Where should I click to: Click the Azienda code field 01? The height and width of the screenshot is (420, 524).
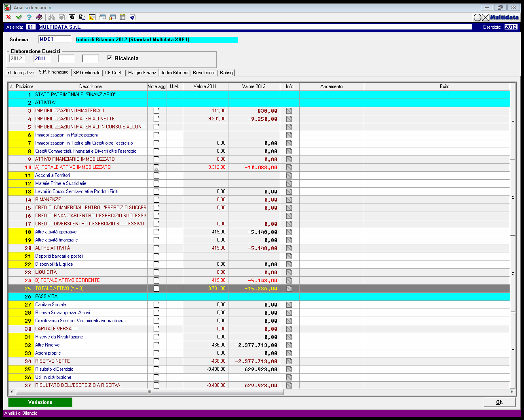(30, 27)
